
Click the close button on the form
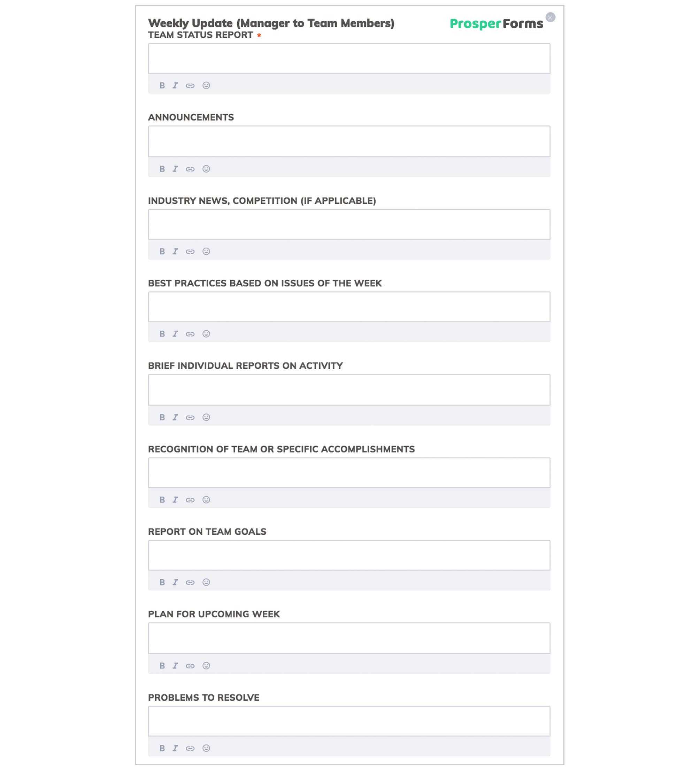point(551,16)
